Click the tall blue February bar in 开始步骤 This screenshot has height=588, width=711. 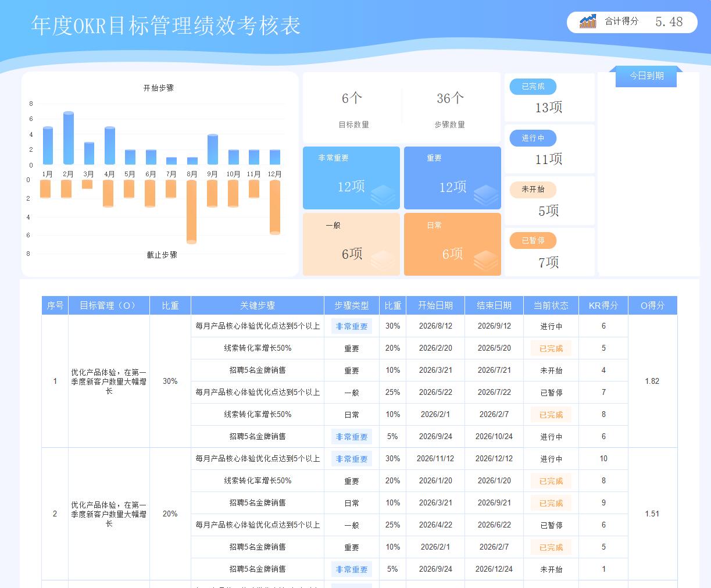68,138
